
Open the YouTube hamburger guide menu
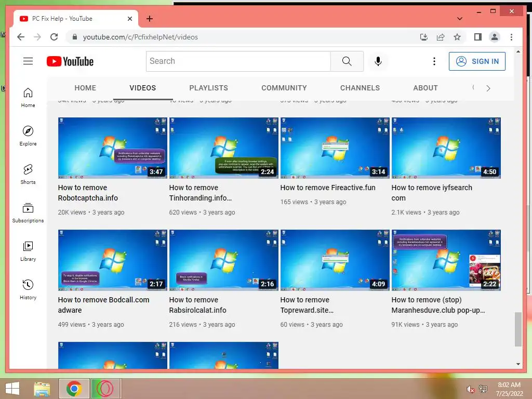point(28,61)
